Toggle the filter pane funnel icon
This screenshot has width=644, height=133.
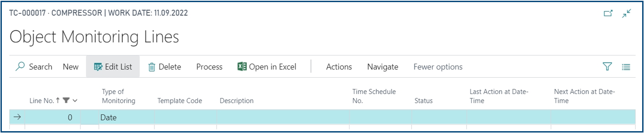[607, 66]
